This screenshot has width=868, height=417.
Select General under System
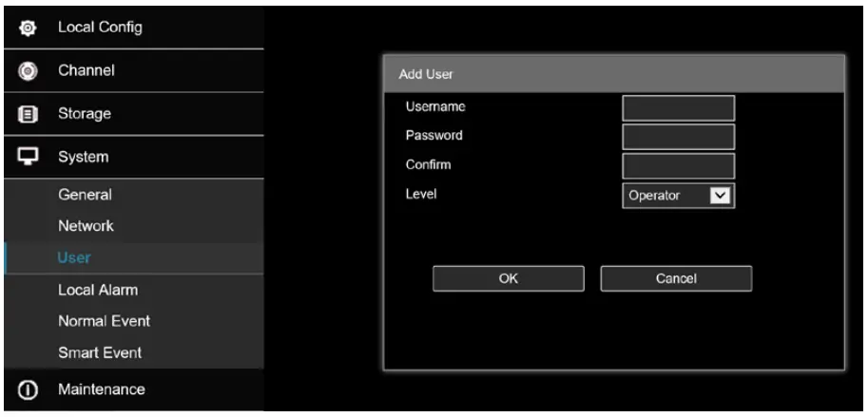tap(134, 195)
